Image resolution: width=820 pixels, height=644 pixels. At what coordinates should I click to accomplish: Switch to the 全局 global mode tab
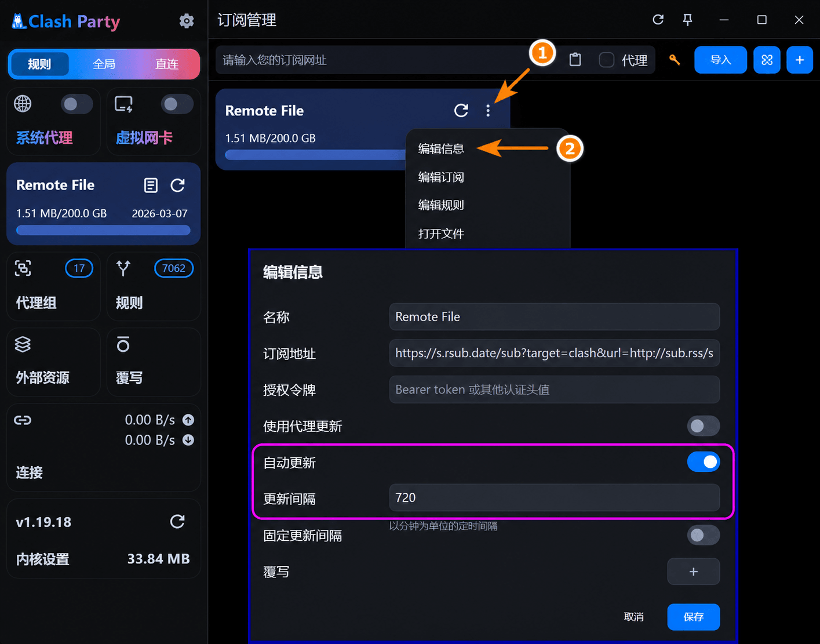point(104,64)
